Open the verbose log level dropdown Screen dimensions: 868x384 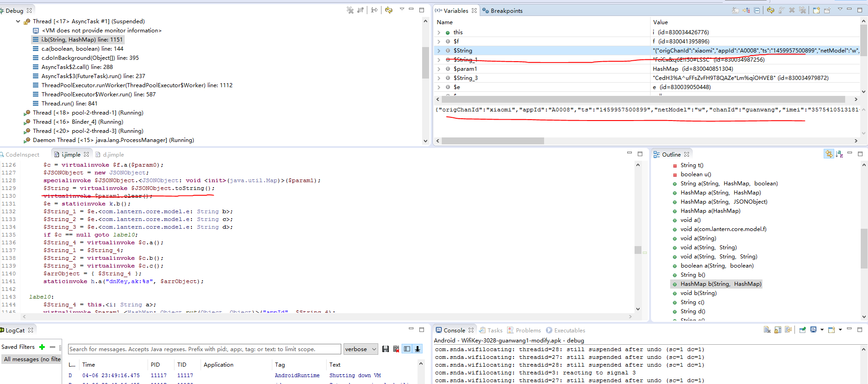coord(360,349)
